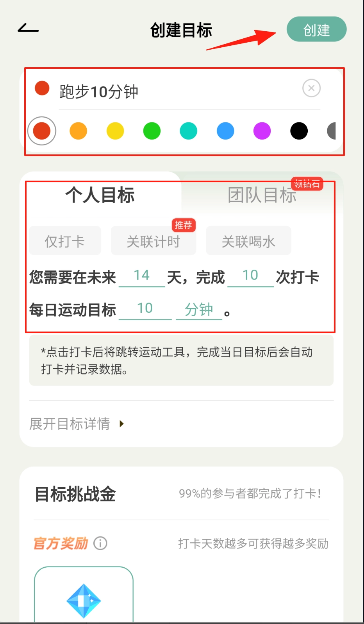Expand 展开目标详情 section

coord(77,424)
